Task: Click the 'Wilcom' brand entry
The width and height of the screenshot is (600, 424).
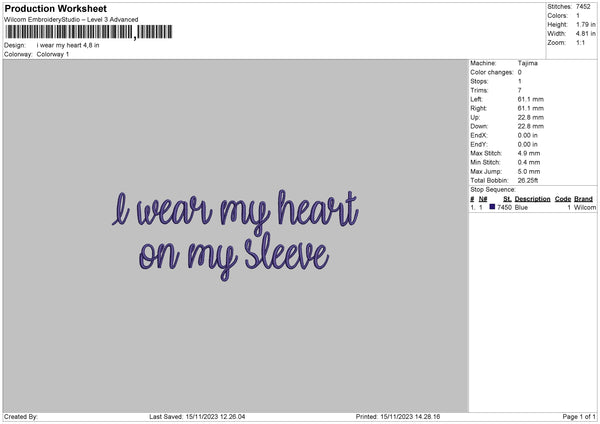Action: click(585, 207)
